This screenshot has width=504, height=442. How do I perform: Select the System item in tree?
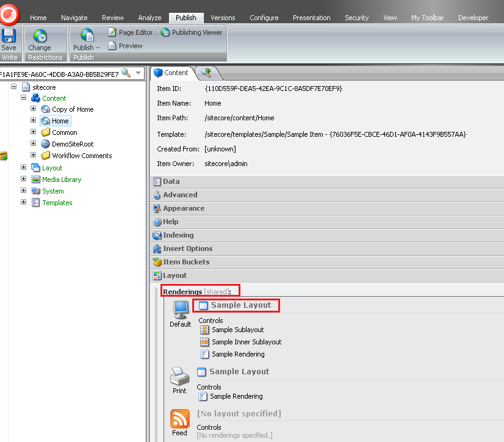pyautogui.click(x=48, y=191)
